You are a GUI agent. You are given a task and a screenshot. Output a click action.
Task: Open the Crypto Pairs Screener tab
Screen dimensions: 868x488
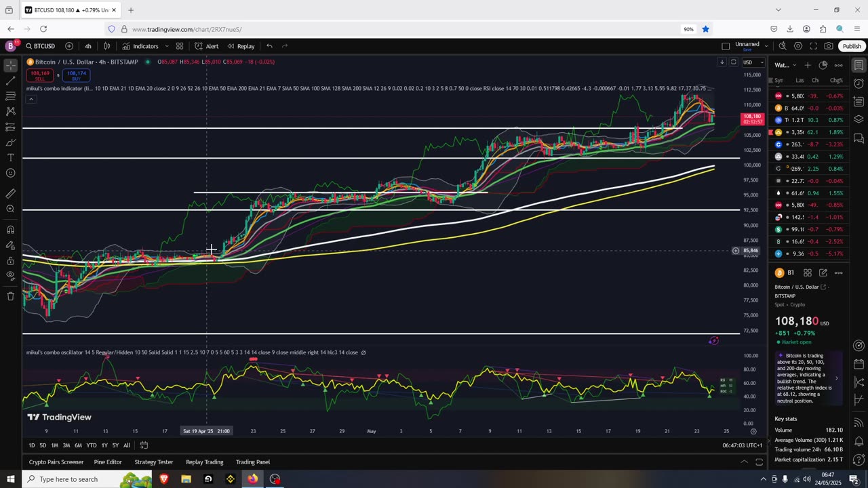[56, 462]
